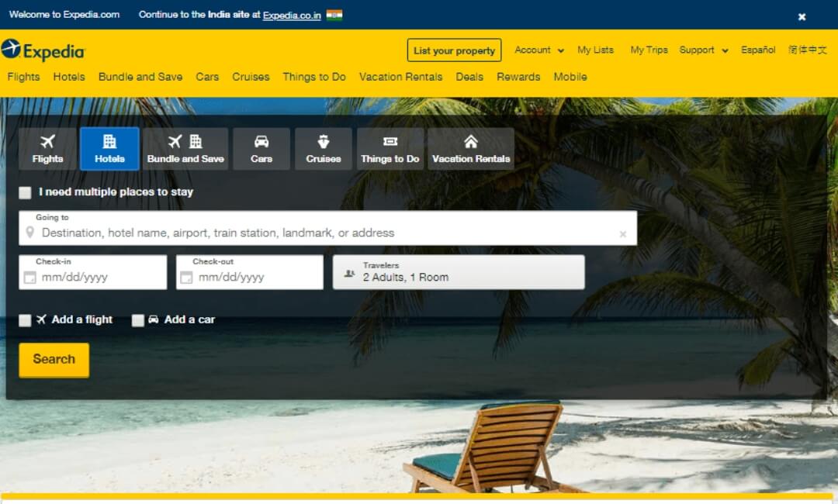Open the Cruises search tab
The width and height of the screenshot is (838, 504).
pyautogui.click(x=323, y=149)
